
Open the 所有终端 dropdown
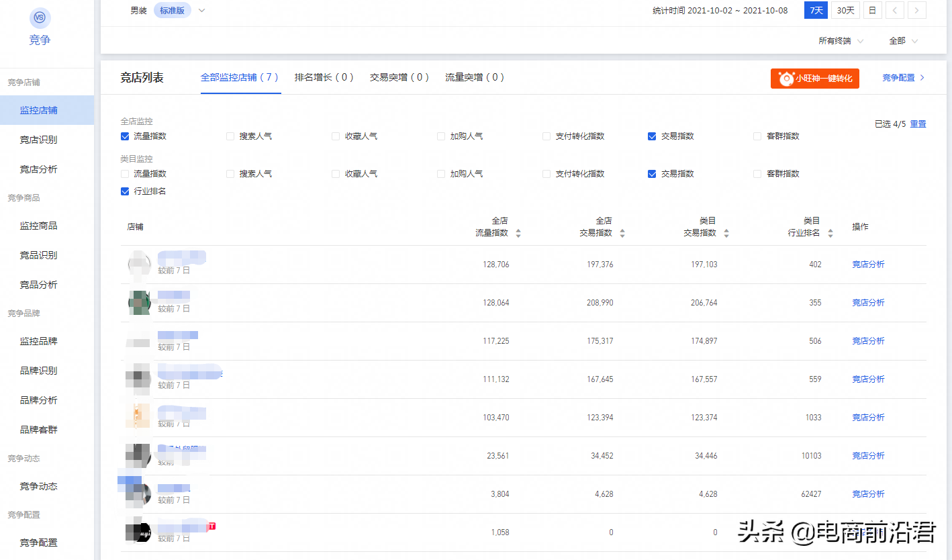[x=841, y=41]
